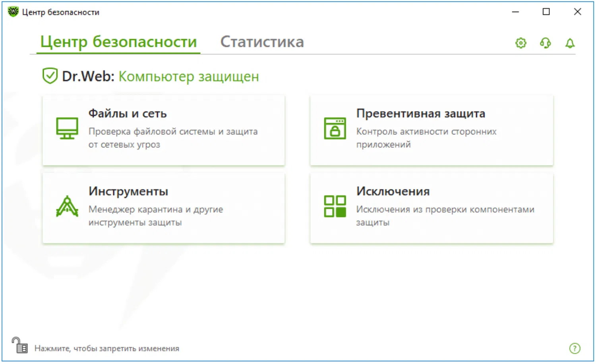Minimize the Центр безопасности window
This screenshot has height=364, width=596.
pyautogui.click(x=515, y=12)
